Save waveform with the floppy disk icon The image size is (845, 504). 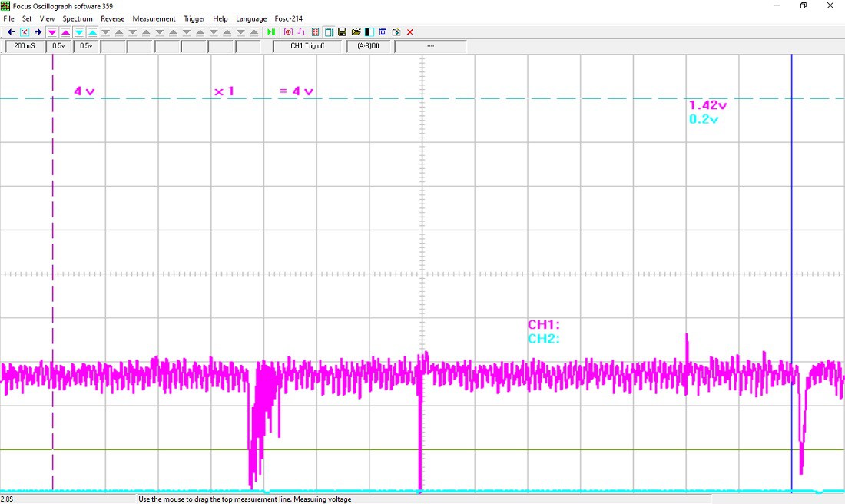[342, 32]
